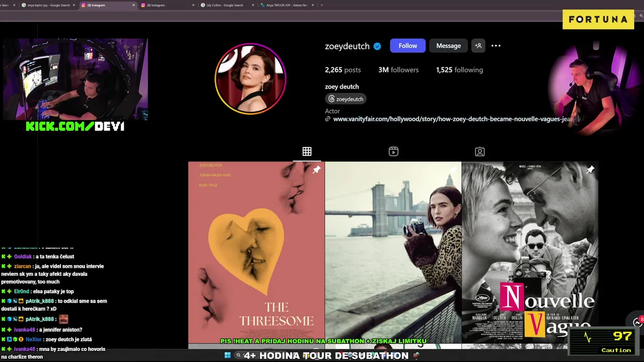Open a new browser tab with plus
Image resolution: width=644 pixels, height=362 pixels.
pos(321,5)
